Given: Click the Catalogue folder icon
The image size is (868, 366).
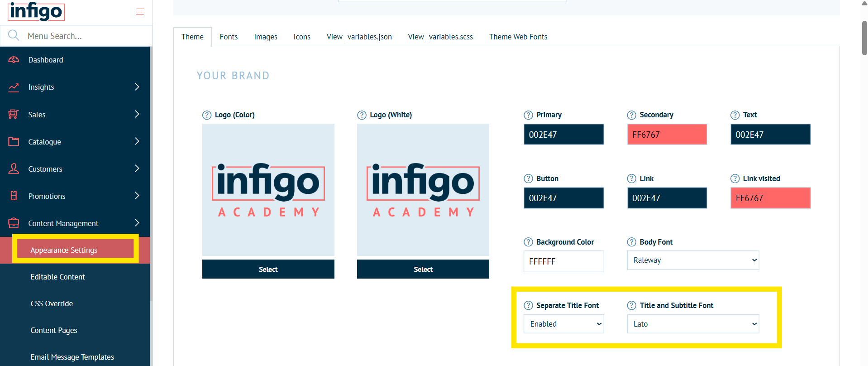Looking at the screenshot, I should tap(14, 141).
